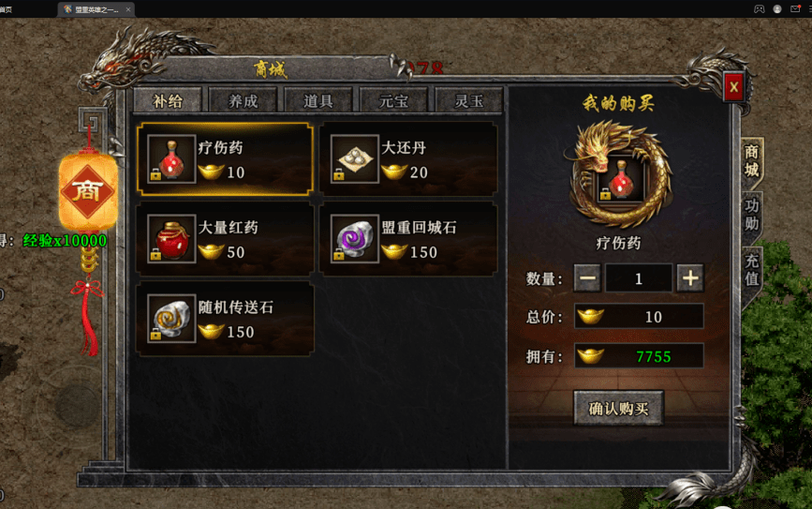The width and height of the screenshot is (812, 509).
Task: Select the 大还丹 pills icon
Action: click(x=355, y=159)
